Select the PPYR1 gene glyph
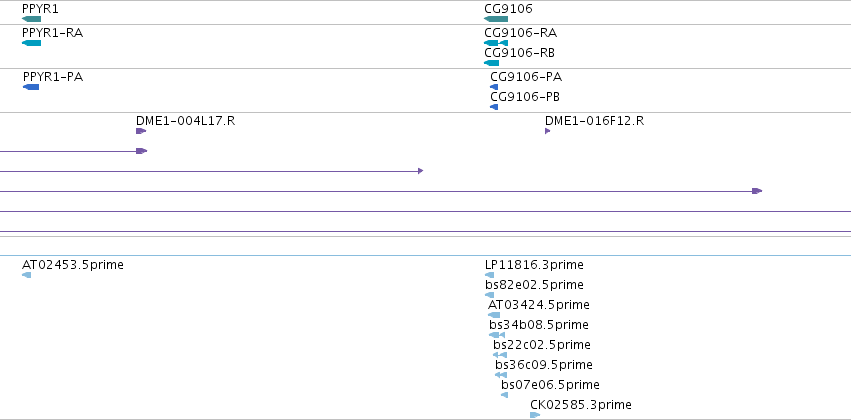 (31, 19)
